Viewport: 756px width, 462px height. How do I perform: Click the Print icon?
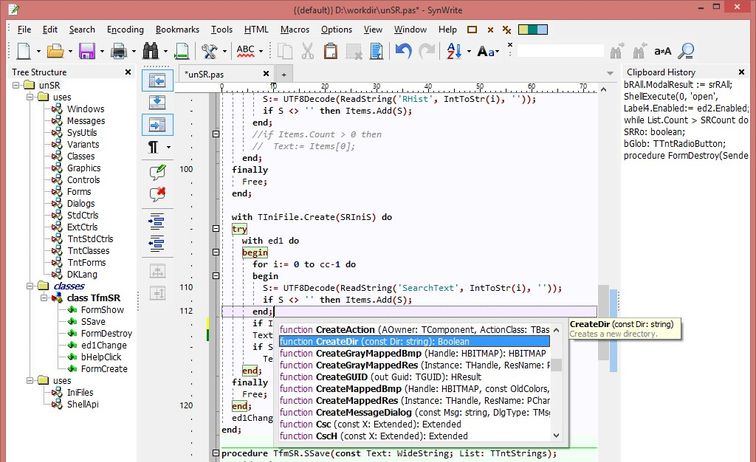tap(119, 51)
